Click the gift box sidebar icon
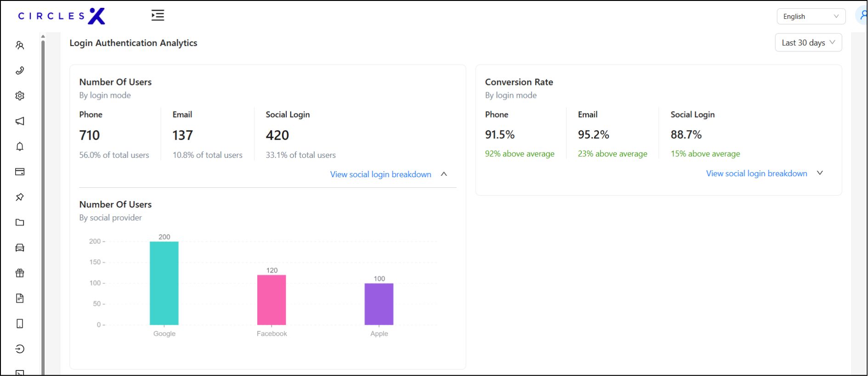The height and width of the screenshot is (376, 868). (x=20, y=273)
